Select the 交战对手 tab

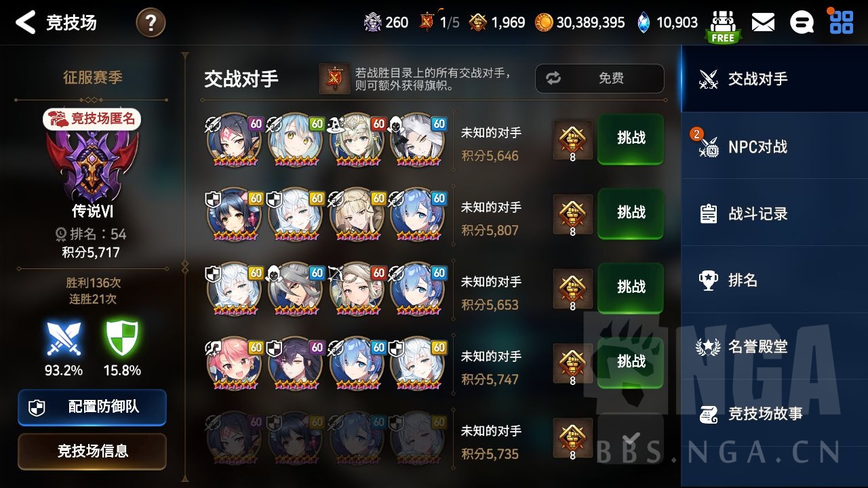point(774,79)
